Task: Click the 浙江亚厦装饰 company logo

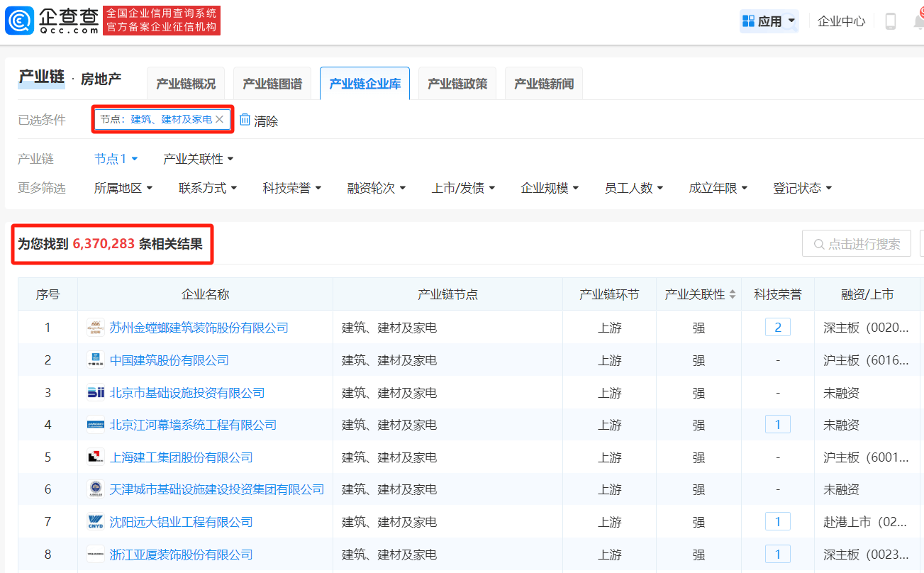Action: coord(96,555)
